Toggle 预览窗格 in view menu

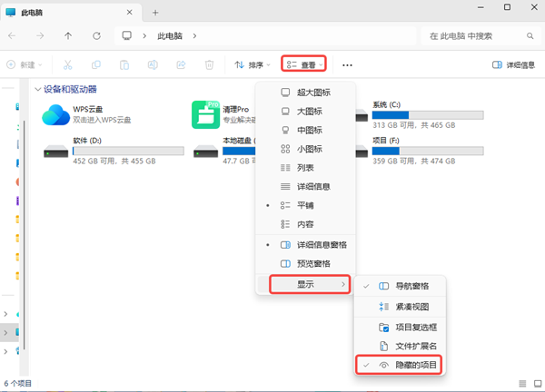(x=305, y=263)
